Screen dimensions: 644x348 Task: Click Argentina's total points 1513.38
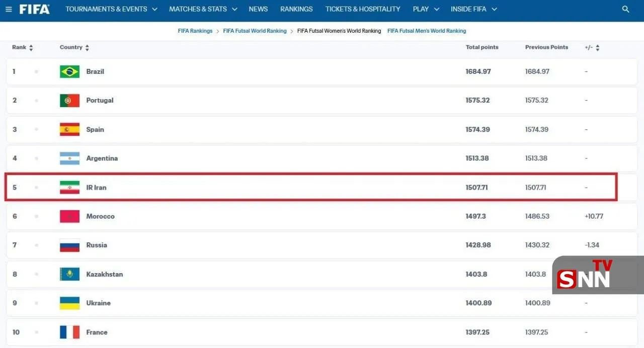(x=477, y=158)
